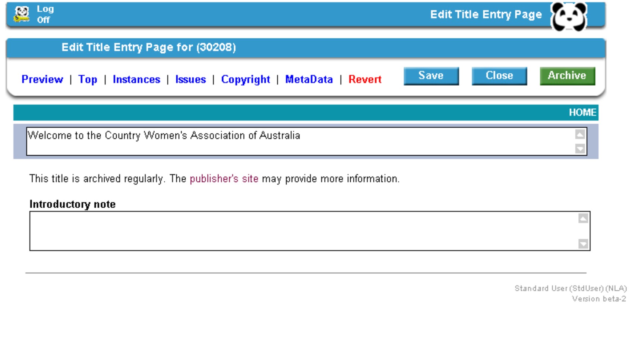Open the Copyright section

[x=246, y=79]
